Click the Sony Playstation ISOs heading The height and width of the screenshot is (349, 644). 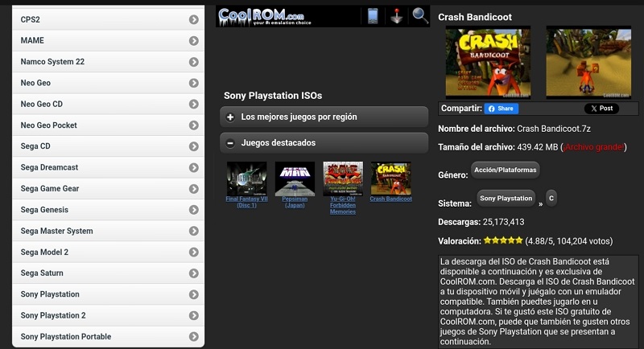pyautogui.click(x=273, y=96)
